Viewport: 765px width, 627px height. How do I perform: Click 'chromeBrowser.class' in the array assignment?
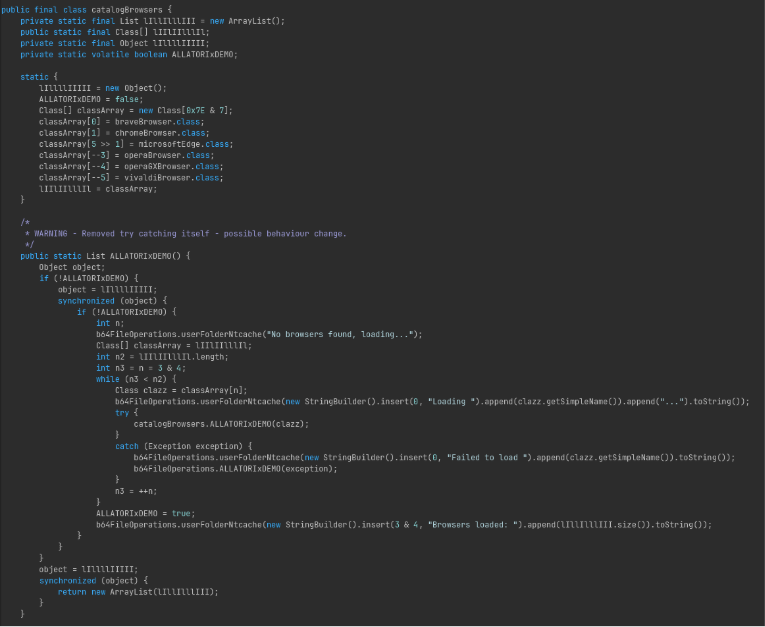(160, 133)
